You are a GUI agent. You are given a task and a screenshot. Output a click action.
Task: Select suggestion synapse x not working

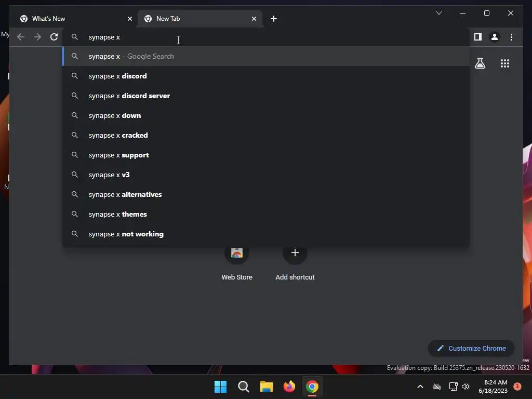click(x=267, y=234)
